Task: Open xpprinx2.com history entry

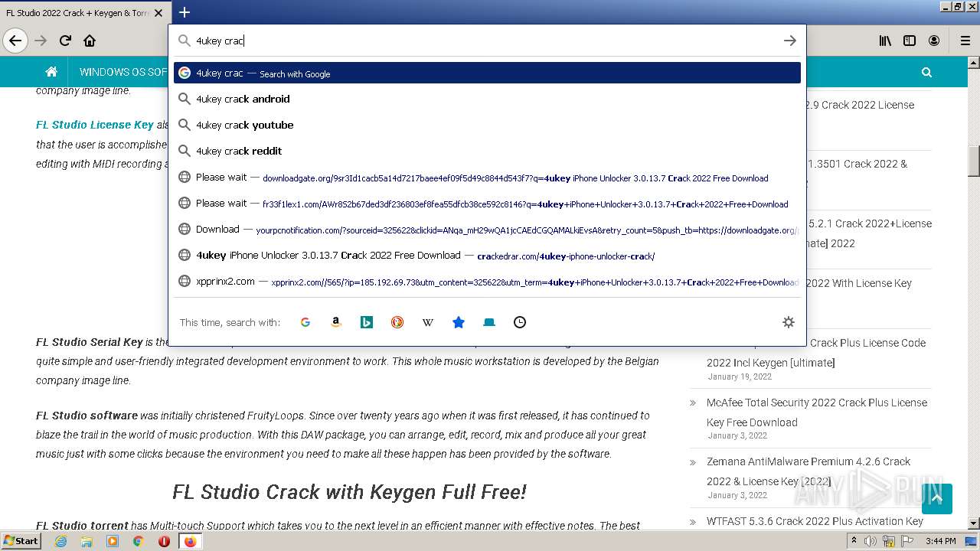Action: tap(487, 281)
